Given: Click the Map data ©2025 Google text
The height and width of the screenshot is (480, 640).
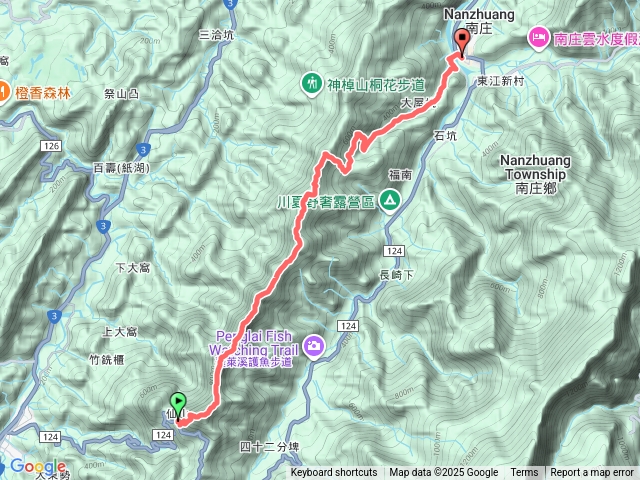Looking at the screenshot, I should tap(443, 473).
